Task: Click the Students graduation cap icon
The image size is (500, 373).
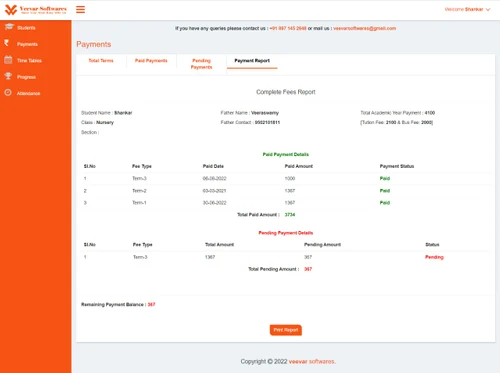Action: (x=9, y=27)
